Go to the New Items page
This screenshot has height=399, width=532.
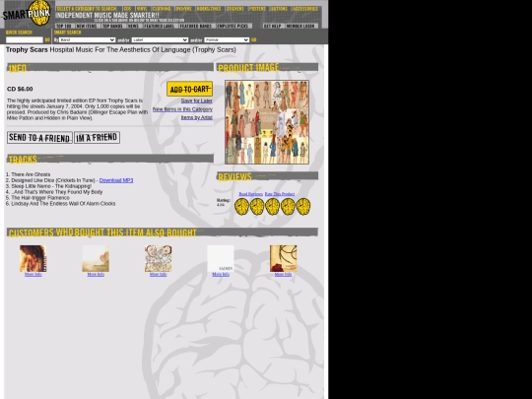point(87,26)
